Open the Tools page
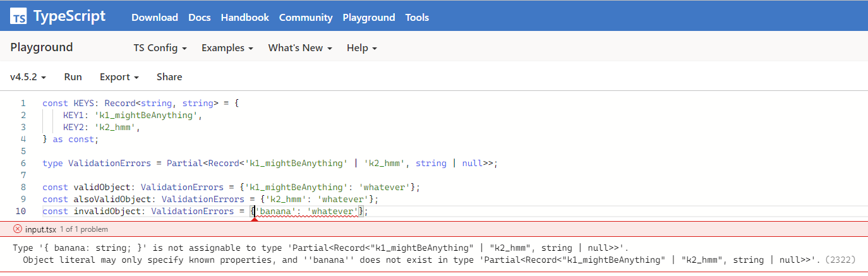Screen dimensions: 868x276 click(x=417, y=18)
